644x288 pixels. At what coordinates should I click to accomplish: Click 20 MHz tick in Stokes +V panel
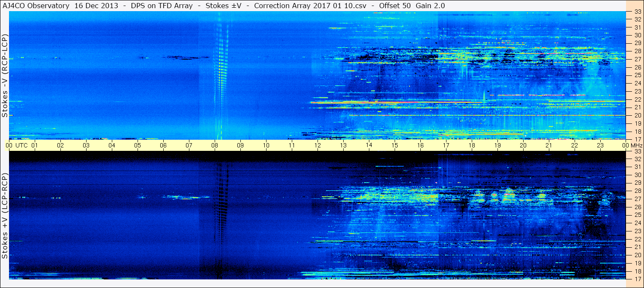click(638, 255)
